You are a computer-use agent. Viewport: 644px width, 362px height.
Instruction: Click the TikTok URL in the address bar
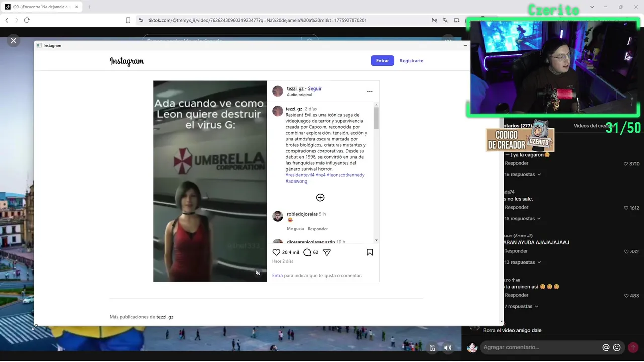[x=257, y=20]
